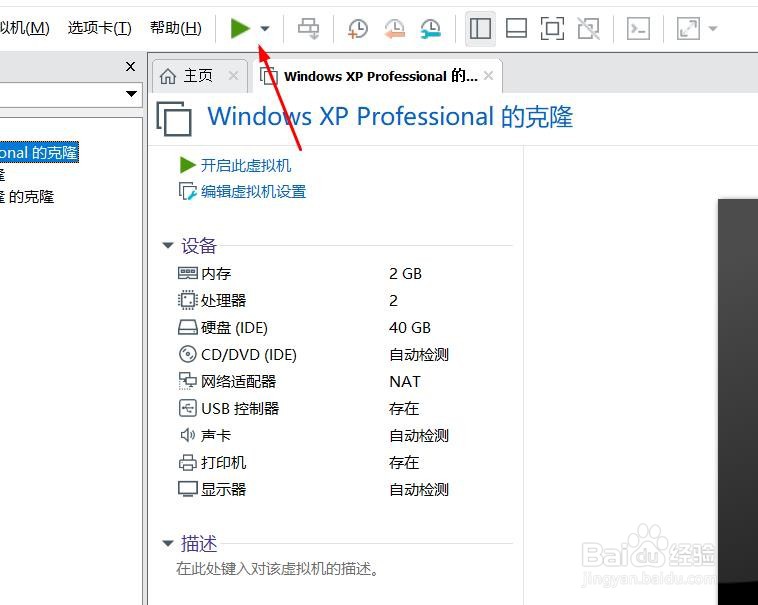Screen dimensions: 758x605
Task: Open the power options dropdown arrow next to play
Action: (265, 29)
